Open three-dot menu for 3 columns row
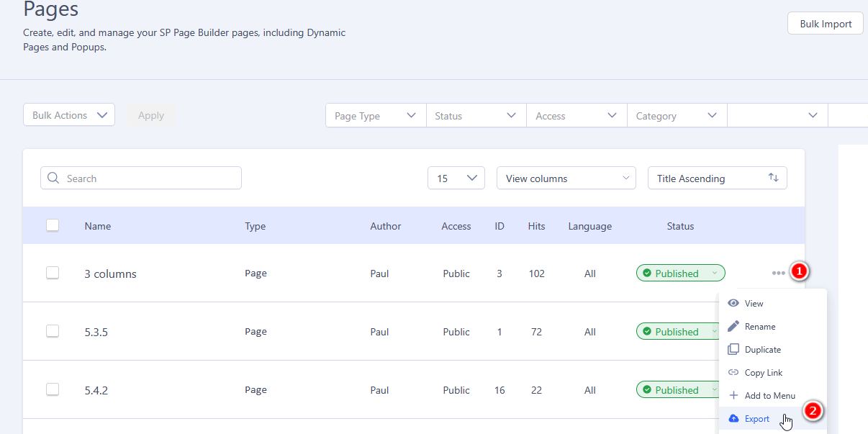 pyautogui.click(x=778, y=273)
